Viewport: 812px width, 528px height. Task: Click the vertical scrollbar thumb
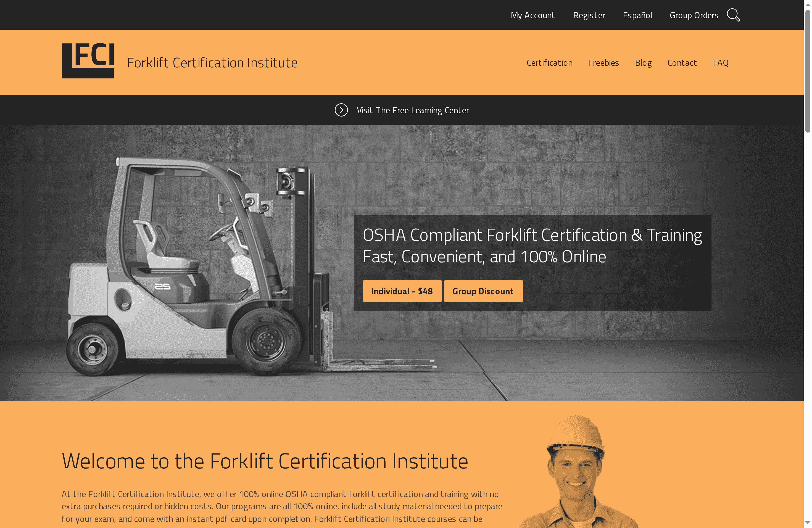tap(808, 72)
